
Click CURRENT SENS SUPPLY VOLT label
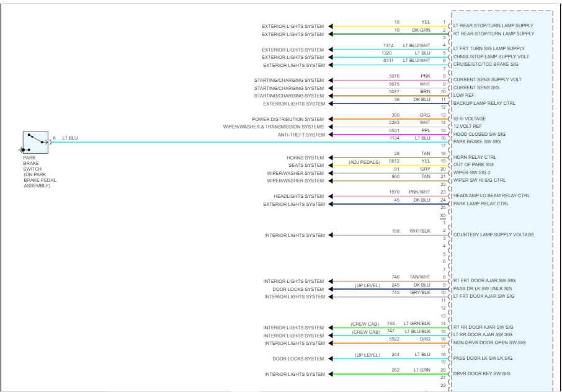(488, 79)
